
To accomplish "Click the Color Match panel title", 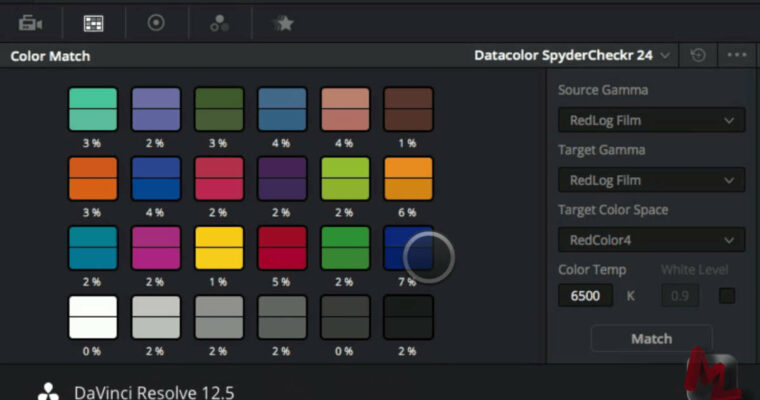I will (x=50, y=56).
